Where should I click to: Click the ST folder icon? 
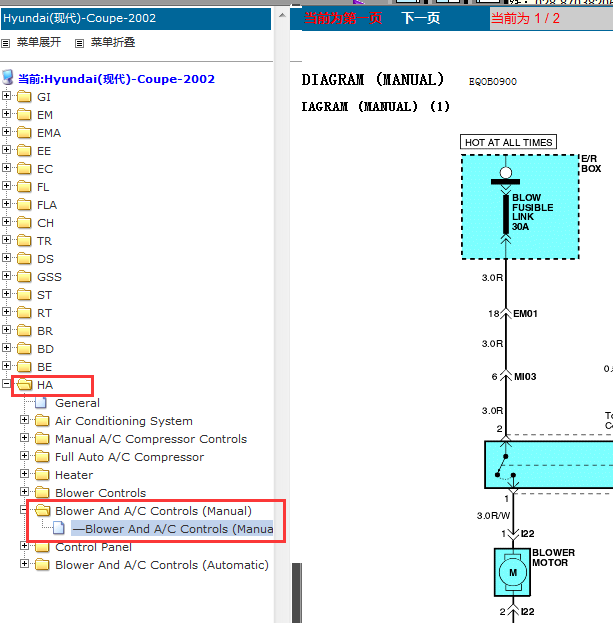click(x=24, y=294)
